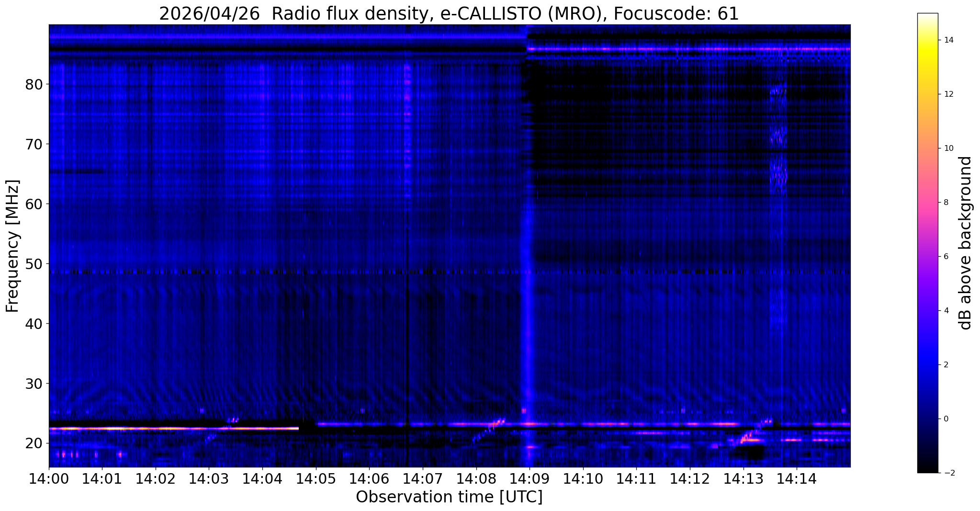Click the 14:00 time tick label
Screen dimensions: 980x511
coord(49,479)
